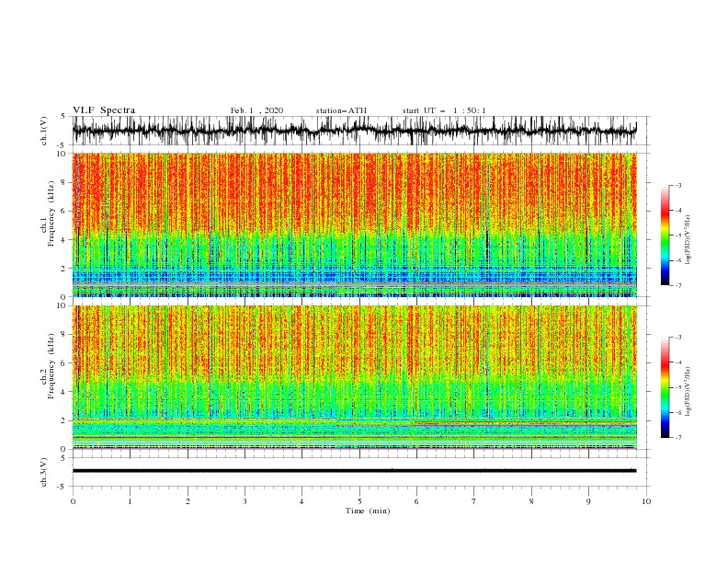Screen dimensions: 728x563
Task: Click the "station=ATH" label
Action: tap(341, 110)
